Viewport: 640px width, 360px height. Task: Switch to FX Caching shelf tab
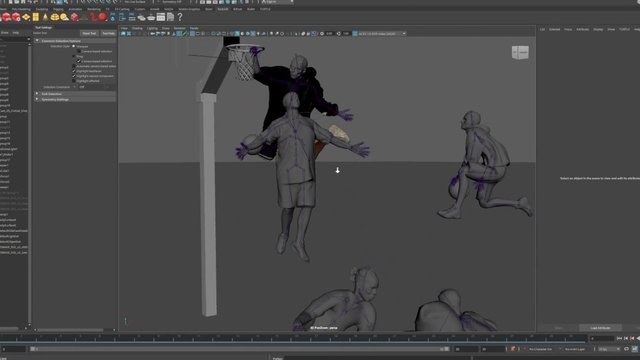pos(122,9)
